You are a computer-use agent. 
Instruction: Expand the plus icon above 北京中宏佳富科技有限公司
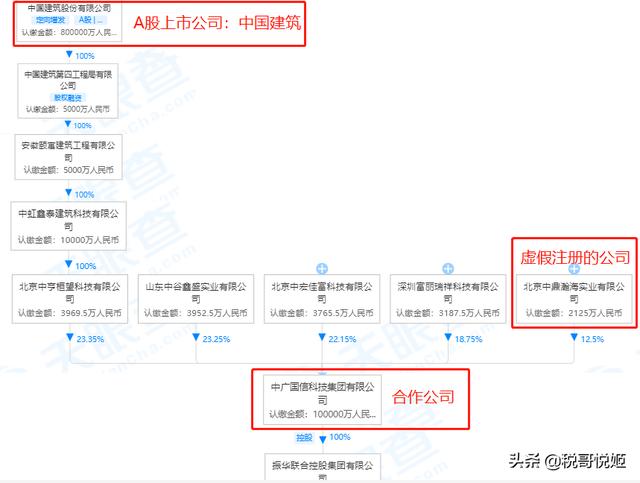tap(322, 268)
